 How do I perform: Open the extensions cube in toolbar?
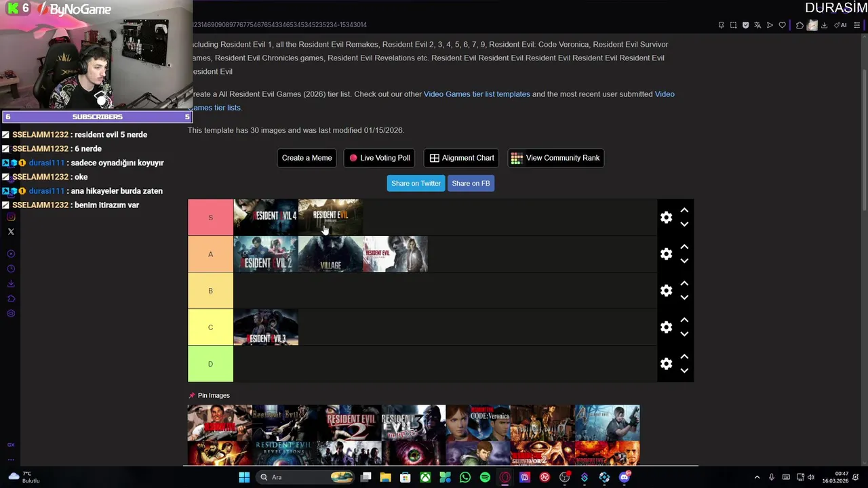point(800,25)
